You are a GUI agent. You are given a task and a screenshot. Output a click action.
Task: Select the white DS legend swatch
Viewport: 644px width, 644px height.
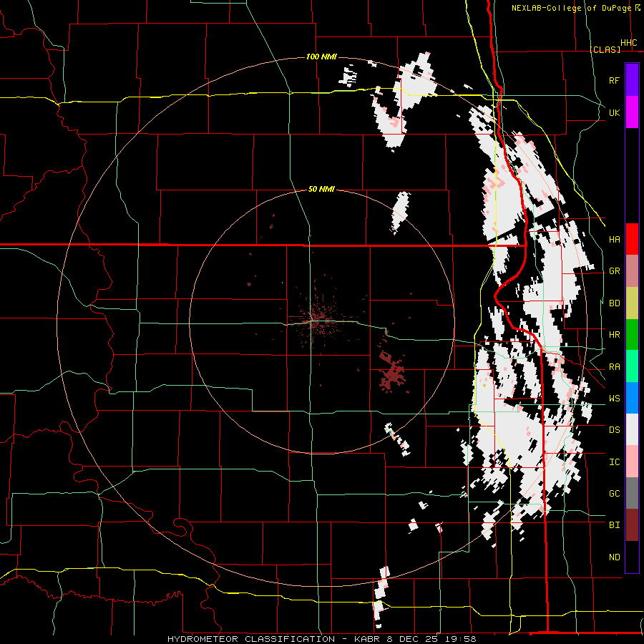coord(632,429)
